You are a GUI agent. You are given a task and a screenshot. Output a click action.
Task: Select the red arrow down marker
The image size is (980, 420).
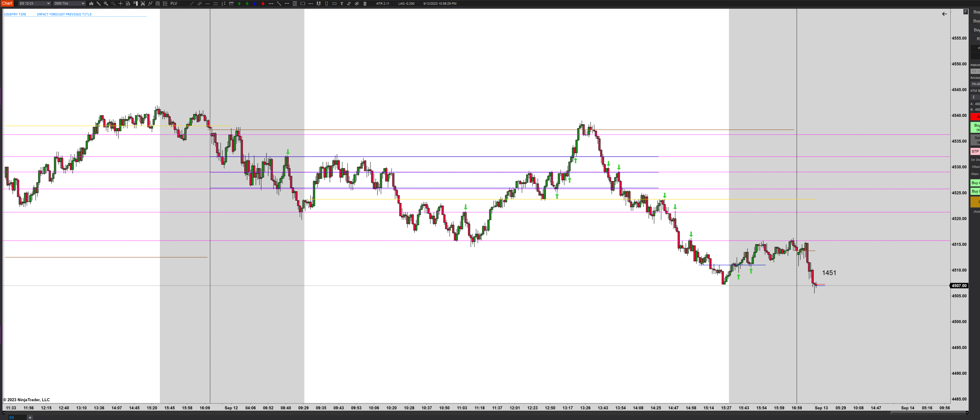(263, 3)
